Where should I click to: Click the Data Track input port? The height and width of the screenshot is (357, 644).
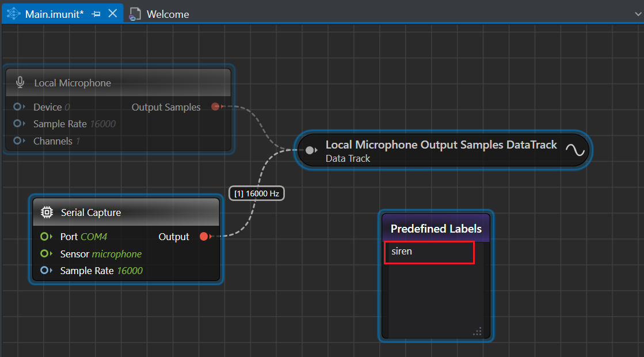311,150
